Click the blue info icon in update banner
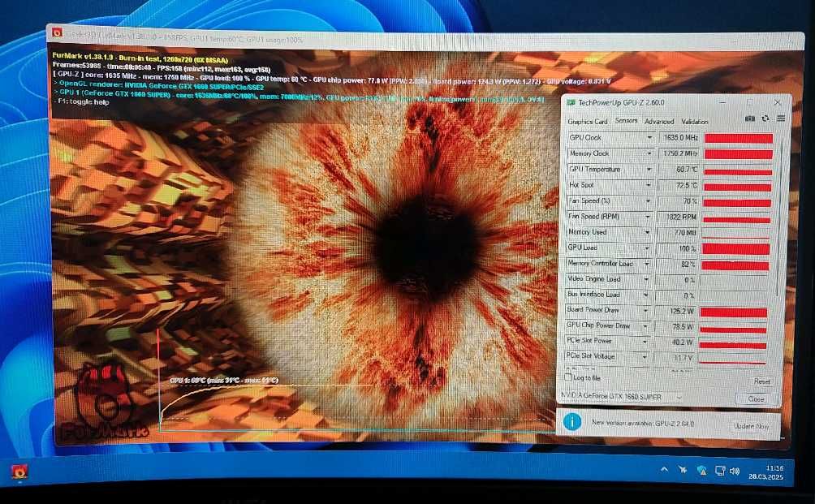Screen dimensions: 815x504 572,421
